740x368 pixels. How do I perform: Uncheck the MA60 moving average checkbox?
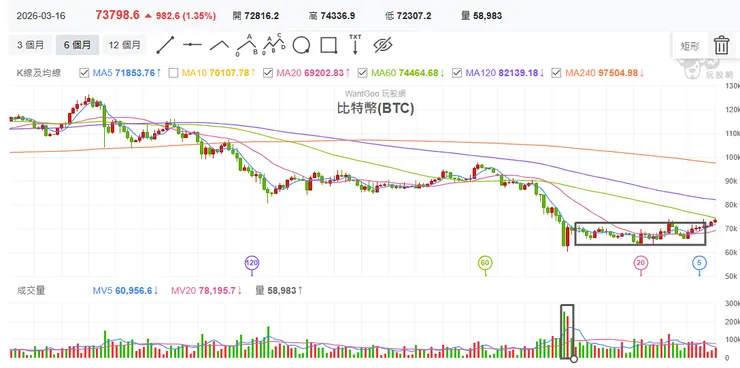[x=362, y=73]
